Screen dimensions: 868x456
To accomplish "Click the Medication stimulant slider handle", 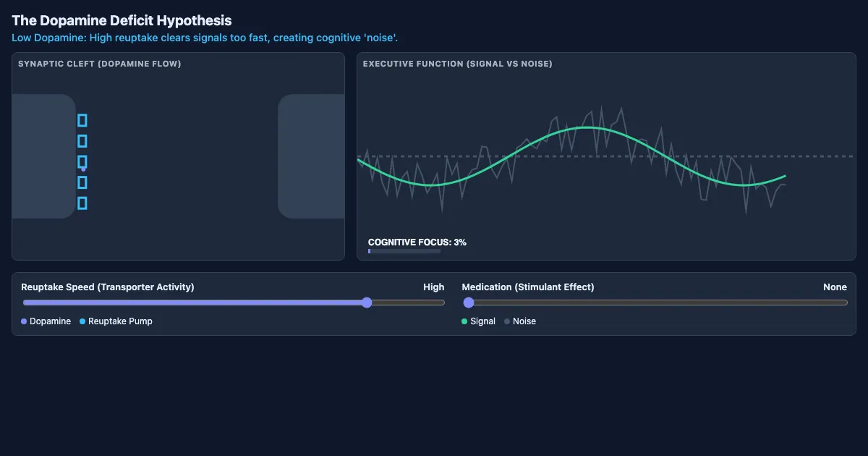I will (x=469, y=303).
